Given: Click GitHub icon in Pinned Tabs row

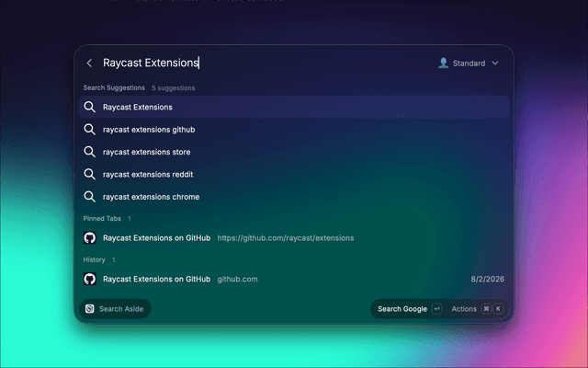Looking at the screenshot, I should 90,237.
